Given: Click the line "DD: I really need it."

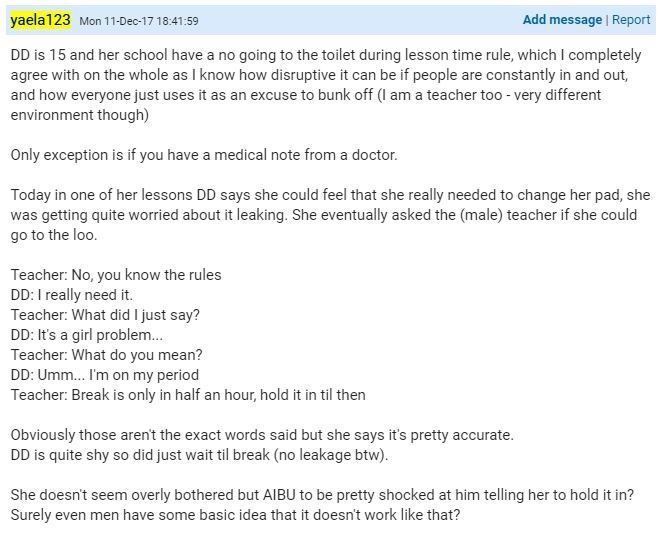Looking at the screenshot, I should pyautogui.click(x=72, y=294).
